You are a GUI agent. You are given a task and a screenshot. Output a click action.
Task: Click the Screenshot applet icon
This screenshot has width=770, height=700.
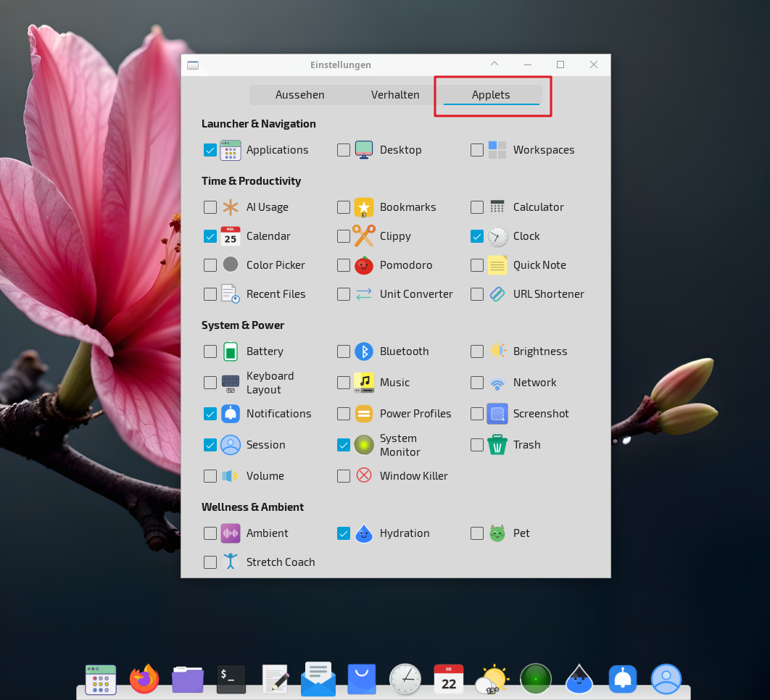(497, 414)
